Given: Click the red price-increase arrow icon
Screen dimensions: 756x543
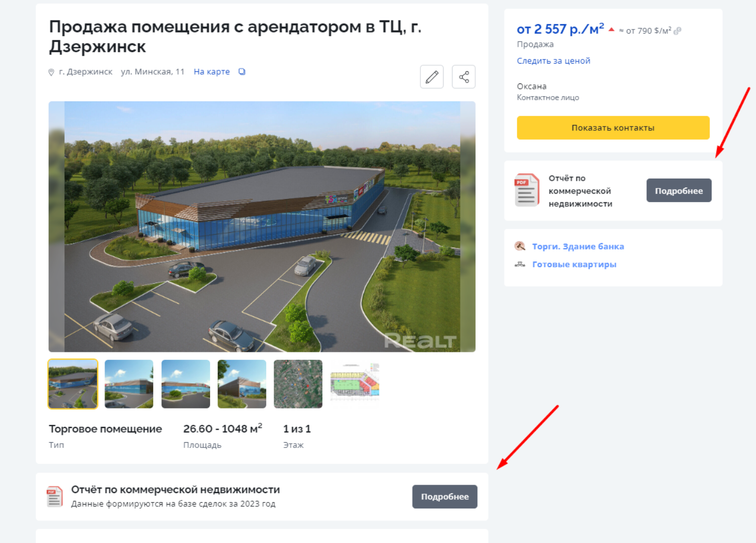Looking at the screenshot, I should tap(611, 29).
